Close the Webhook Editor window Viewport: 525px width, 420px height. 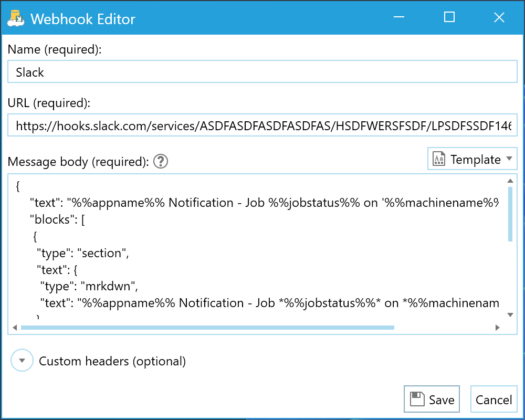(x=499, y=17)
